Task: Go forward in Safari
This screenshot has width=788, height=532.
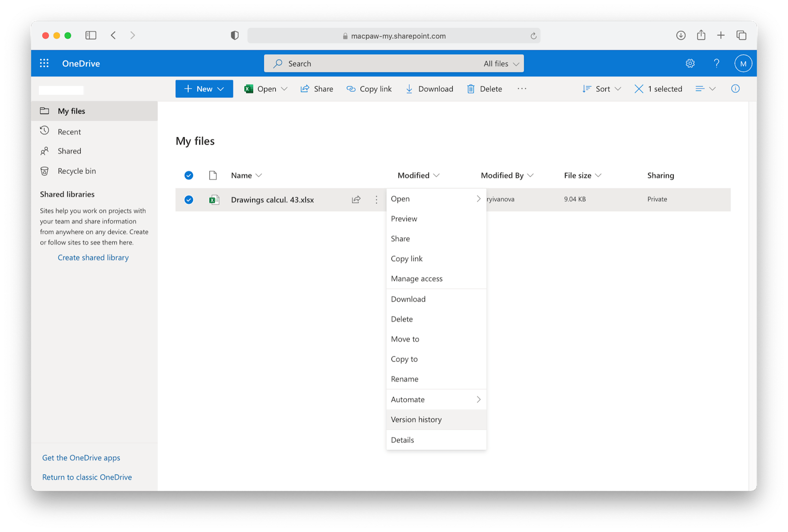Action: click(132, 35)
